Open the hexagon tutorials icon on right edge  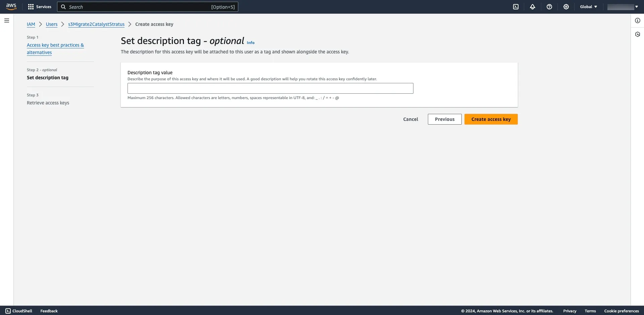point(638,34)
